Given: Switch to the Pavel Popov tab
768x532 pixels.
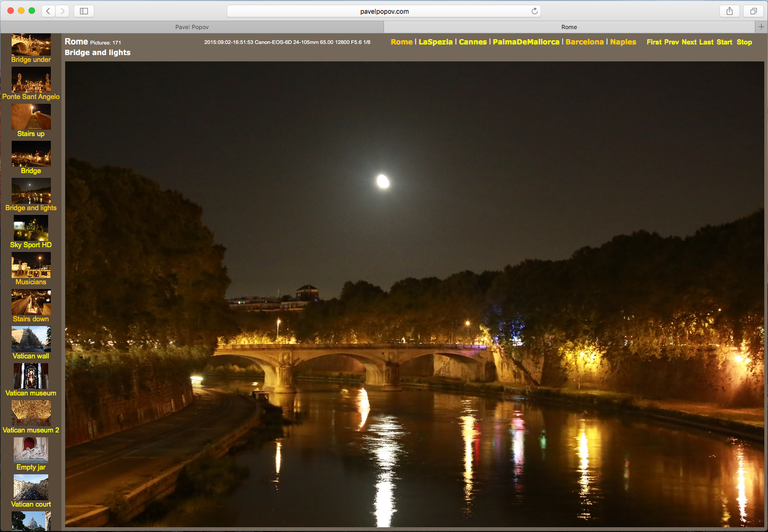Looking at the screenshot, I should tap(192, 27).
